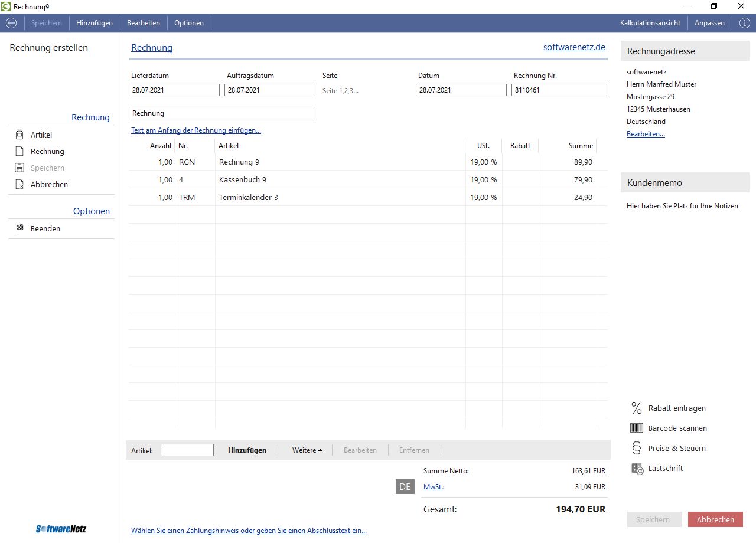Open the Hinzufügen menu in top bar
The height and width of the screenshot is (543, 756).
[94, 23]
